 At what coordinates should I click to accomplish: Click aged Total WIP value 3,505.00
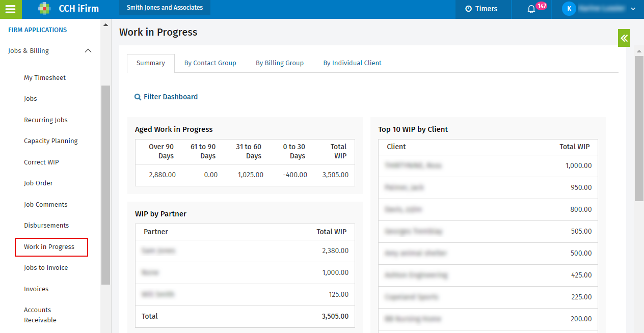[x=335, y=175]
